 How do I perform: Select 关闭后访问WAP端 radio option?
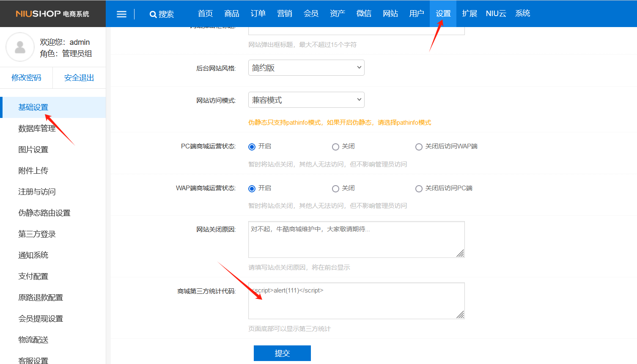(x=419, y=147)
